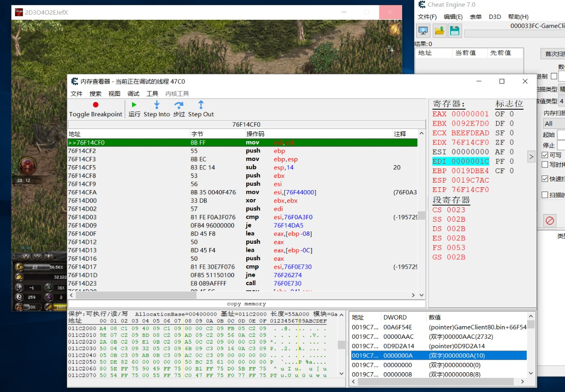565x392 pixels.
Task: Enable the 写时拷贝 checkbox
Action: [x=545, y=164]
